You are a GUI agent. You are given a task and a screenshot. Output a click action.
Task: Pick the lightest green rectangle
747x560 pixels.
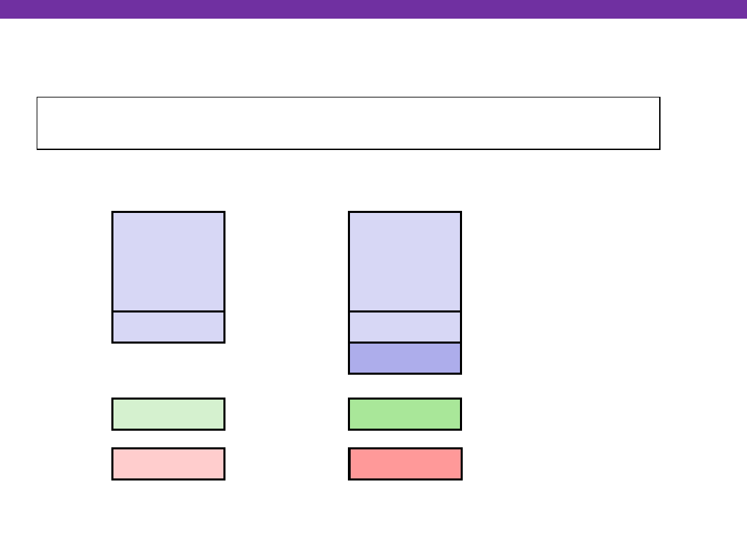tap(168, 413)
